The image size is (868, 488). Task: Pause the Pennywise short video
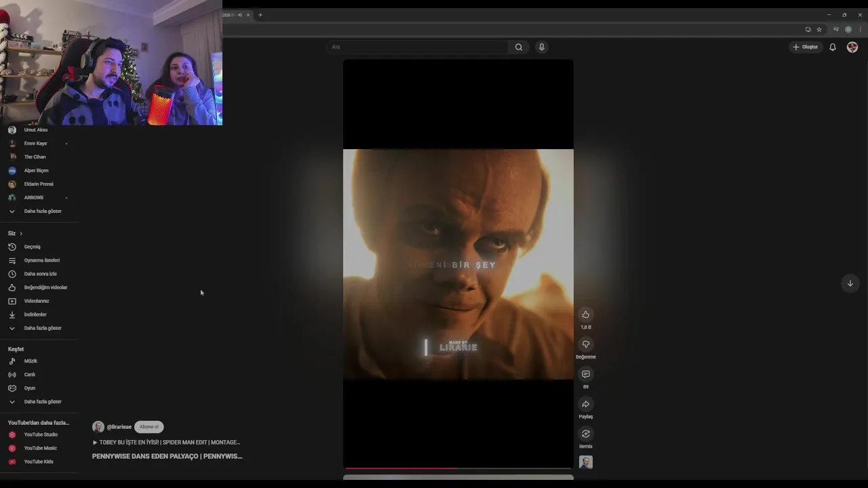pyautogui.click(x=458, y=264)
